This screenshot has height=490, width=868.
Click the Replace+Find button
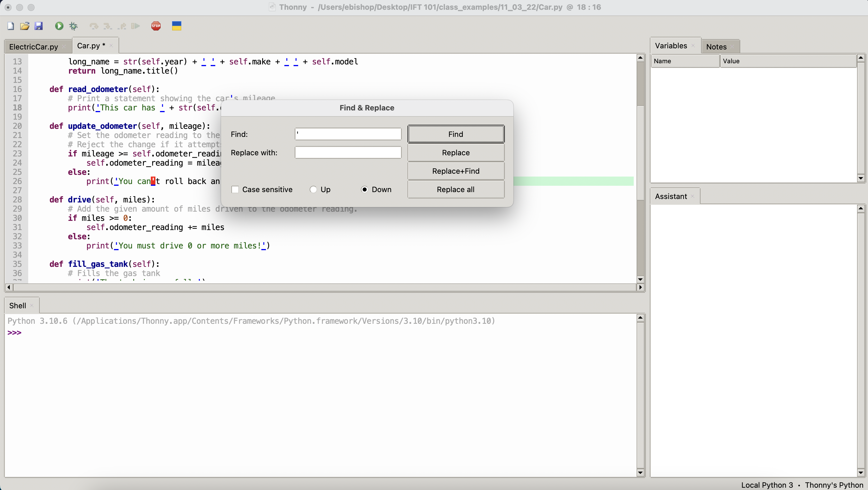[x=456, y=171]
